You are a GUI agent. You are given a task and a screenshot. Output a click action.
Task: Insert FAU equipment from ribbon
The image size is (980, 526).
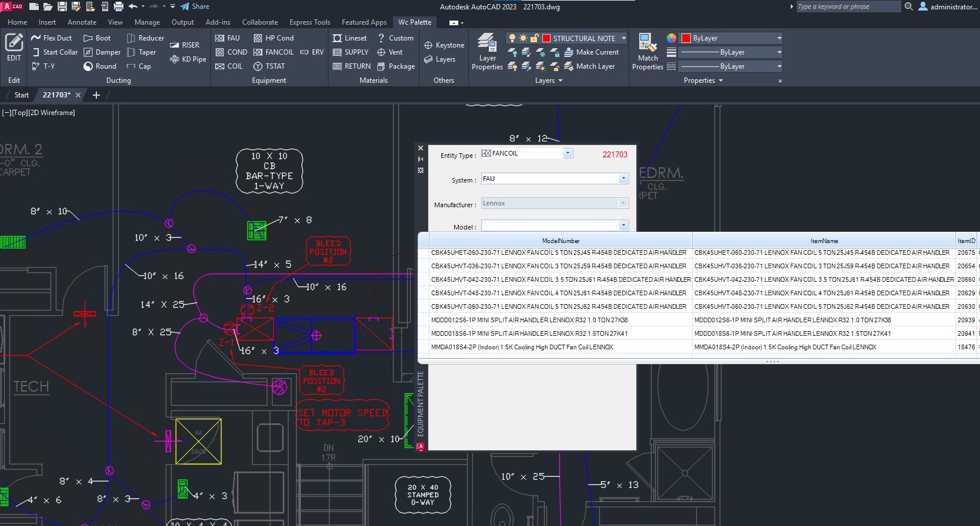[x=227, y=38]
